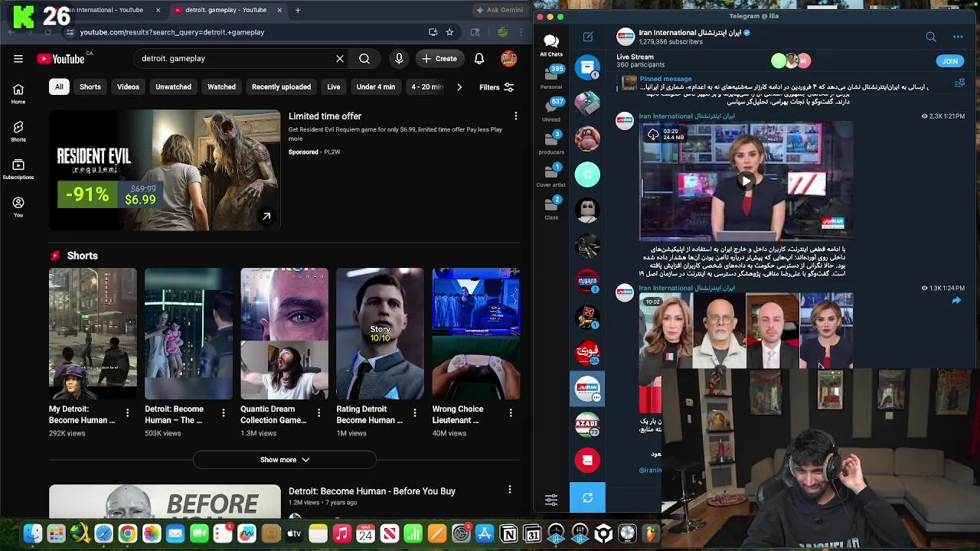
Task: Select Telegram Personal folder
Action: pos(551,77)
